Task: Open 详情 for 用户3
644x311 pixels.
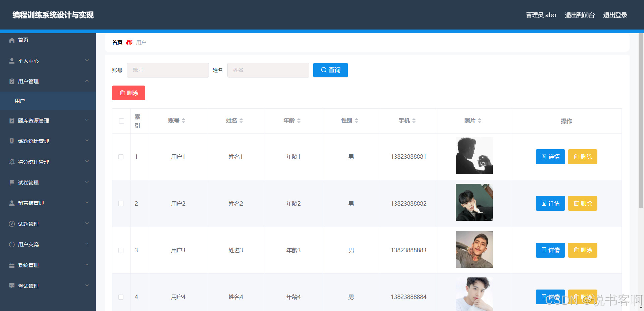Action: [x=550, y=250]
